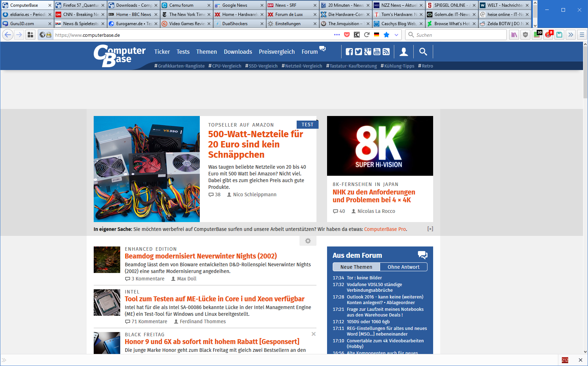The width and height of the screenshot is (588, 366).
Task: Expand bottom toolbar with double-chevron
Action: pyautogui.click(x=4, y=360)
